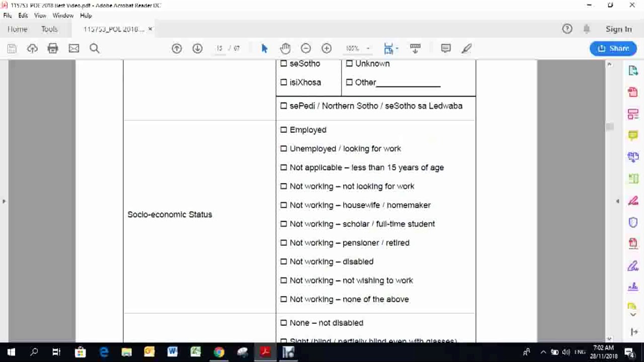Check Not working – disabled box
The image size is (644, 362).
pyautogui.click(x=284, y=261)
